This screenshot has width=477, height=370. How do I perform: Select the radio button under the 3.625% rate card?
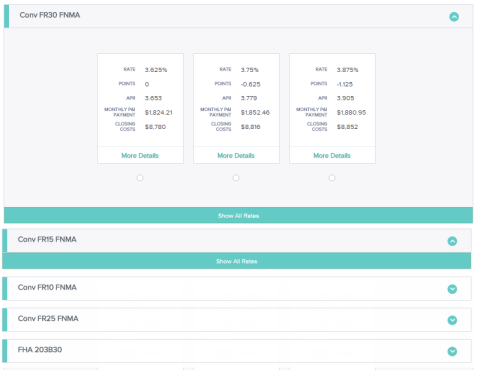pos(140,178)
